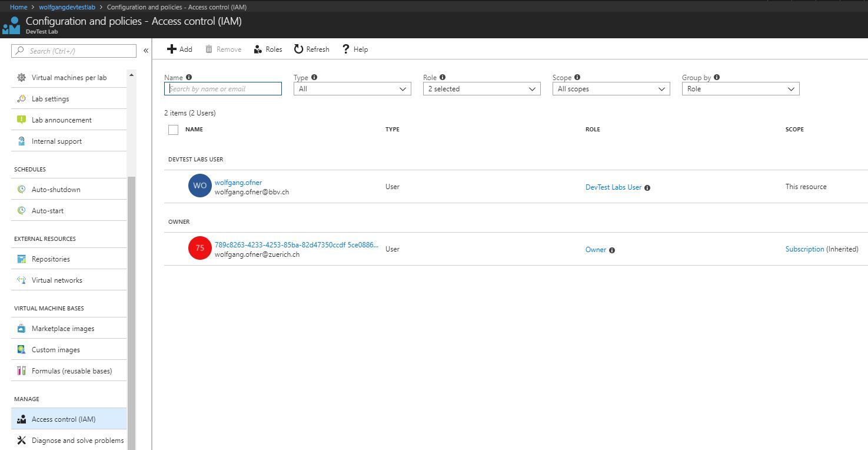Refresh the access control list

coord(311,49)
